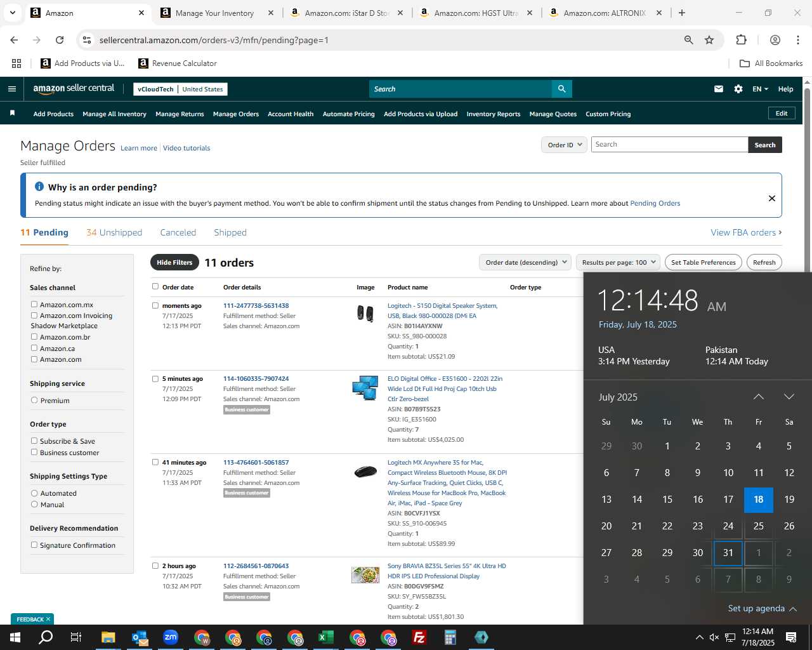This screenshot has height=650, width=812.
Task: Open the EN language dropdown
Action: point(760,89)
